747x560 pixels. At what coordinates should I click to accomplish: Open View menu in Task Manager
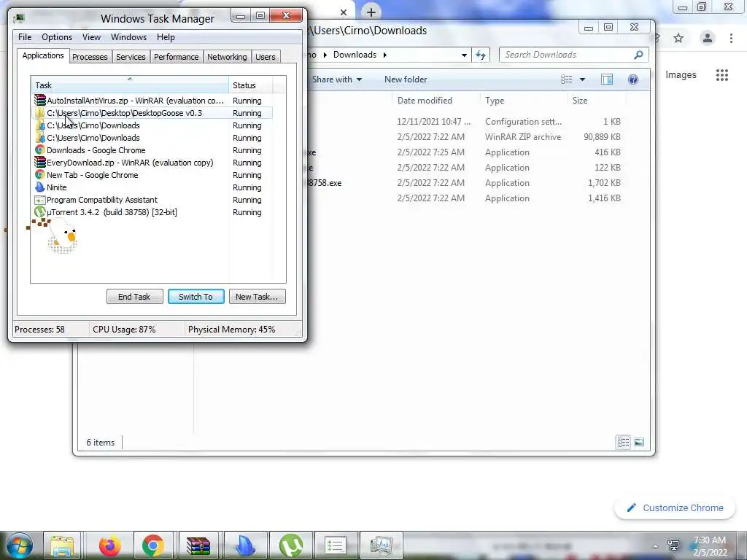click(x=91, y=37)
